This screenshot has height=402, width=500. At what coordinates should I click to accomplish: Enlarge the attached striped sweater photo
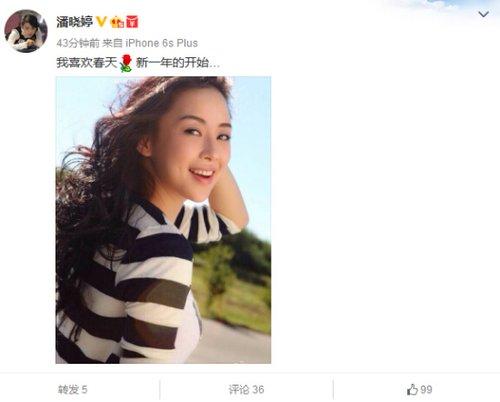[x=163, y=220]
